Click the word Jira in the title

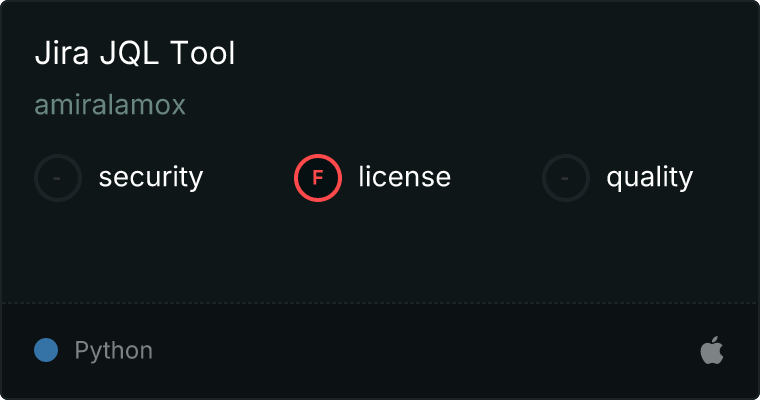pyautogui.click(x=59, y=54)
